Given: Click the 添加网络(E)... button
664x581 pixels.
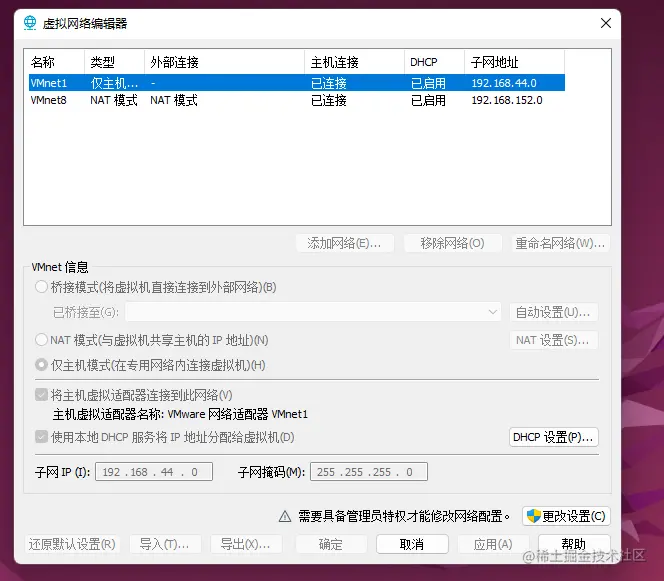Looking at the screenshot, I should point(345,243).
